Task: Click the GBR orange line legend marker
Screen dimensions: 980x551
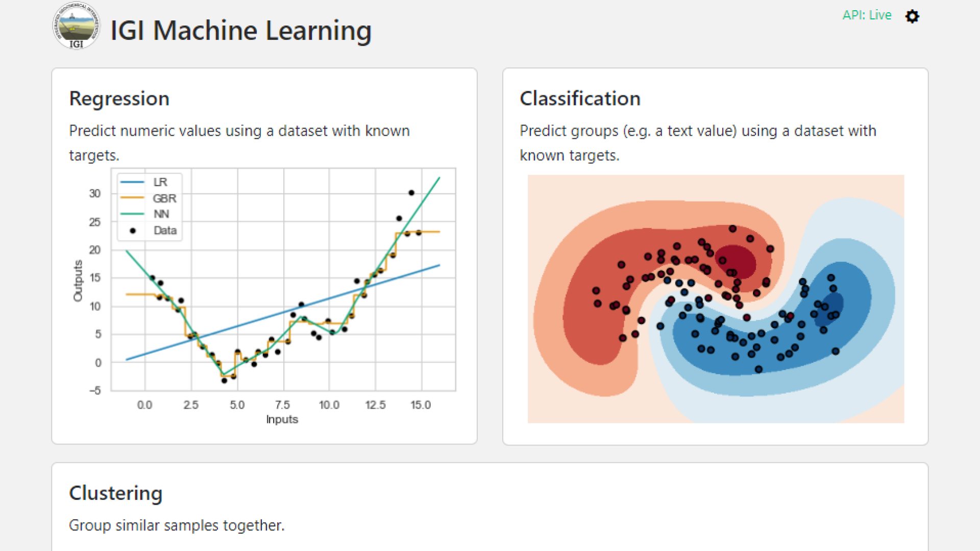Action: pos(132,198)
